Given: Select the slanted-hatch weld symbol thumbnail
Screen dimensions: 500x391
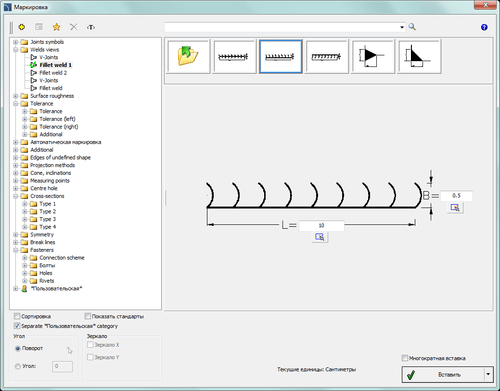Looking at the screenshot, I should (x=327, y=56).
